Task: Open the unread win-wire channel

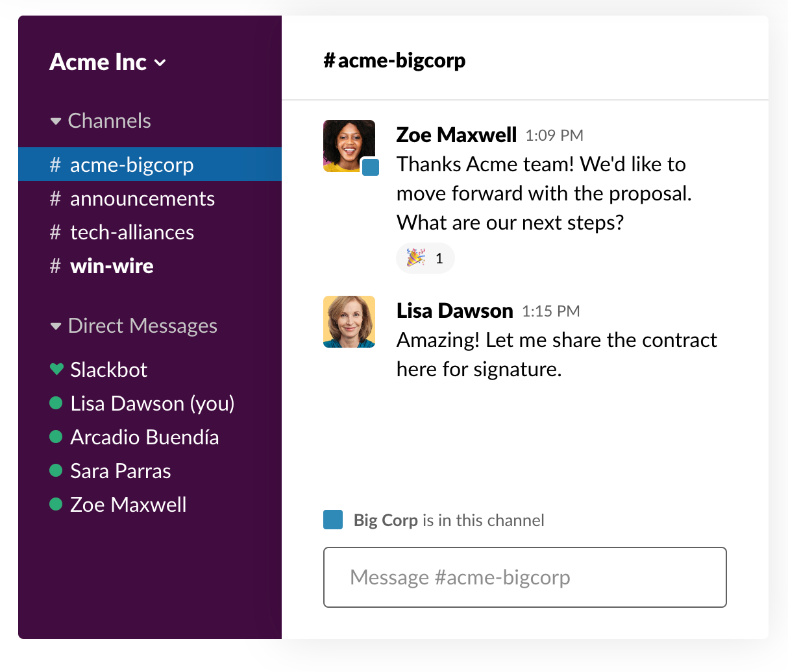Action: point(150,266)
